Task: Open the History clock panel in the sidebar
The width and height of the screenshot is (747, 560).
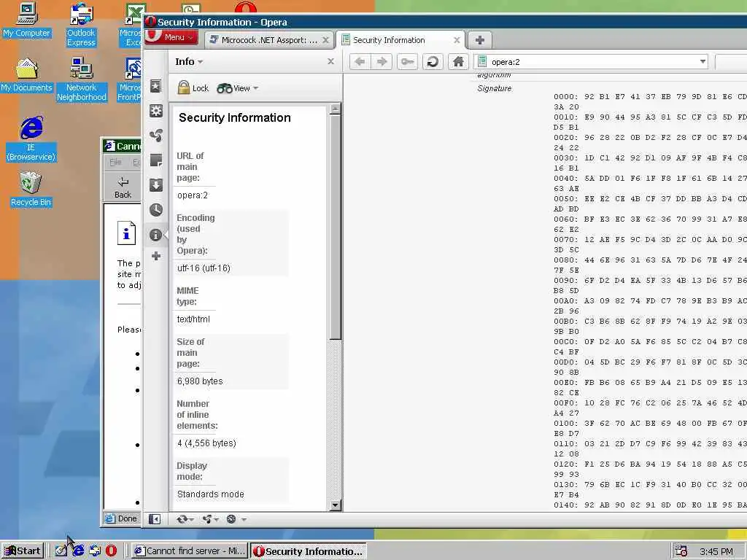Action: tap(156, 210)
